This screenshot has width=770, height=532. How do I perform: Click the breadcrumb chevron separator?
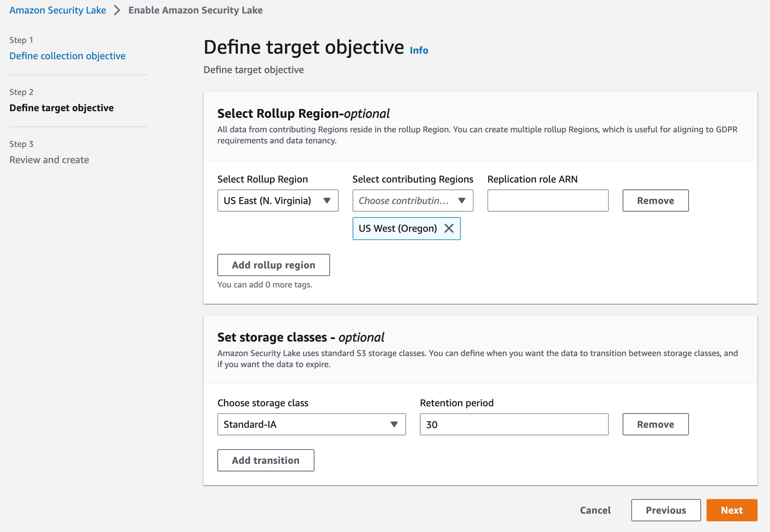pos(117,10)
